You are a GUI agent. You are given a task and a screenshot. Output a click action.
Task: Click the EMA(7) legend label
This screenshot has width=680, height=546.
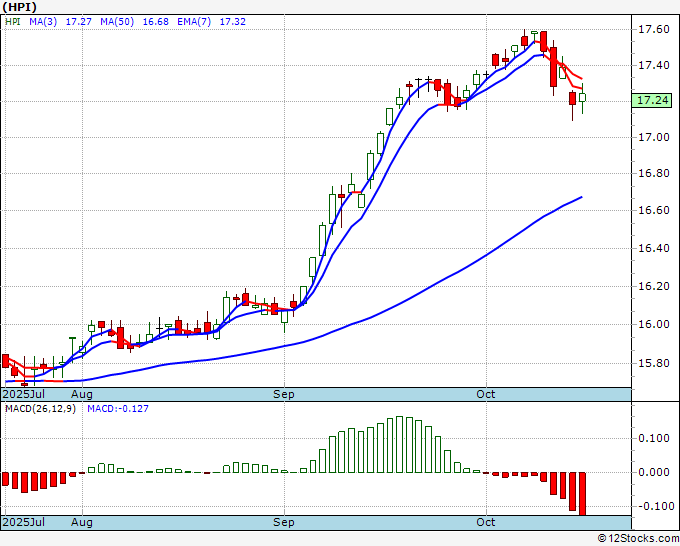point(194,21)
